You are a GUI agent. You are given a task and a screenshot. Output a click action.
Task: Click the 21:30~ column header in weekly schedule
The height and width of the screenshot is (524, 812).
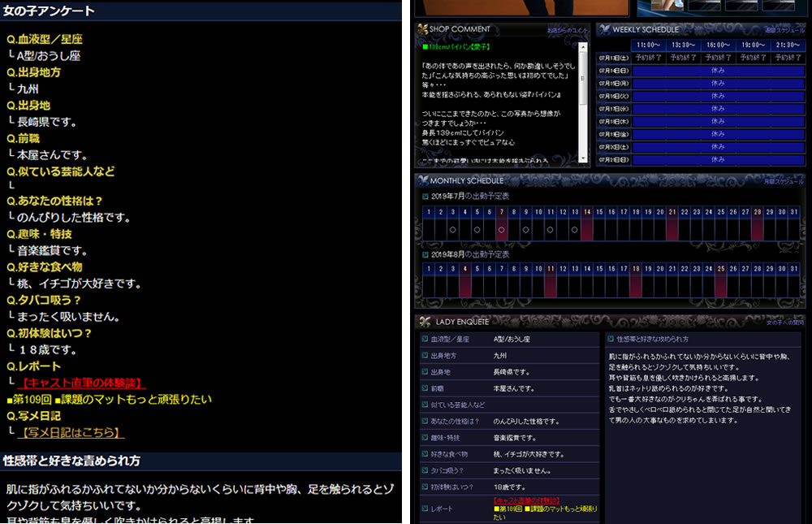click(788, 45)
